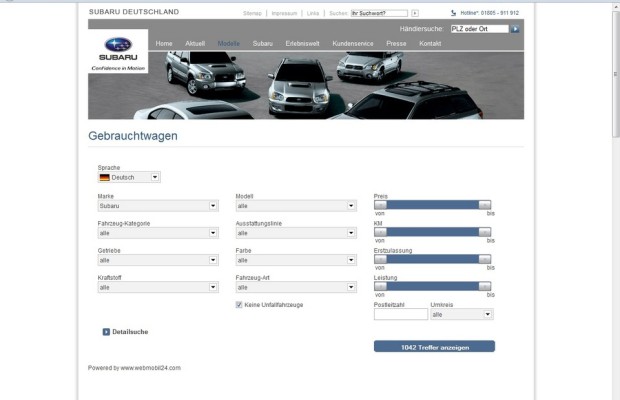Click the www.webmobil24.com link
Viewport: 620px width, 400px height.
click(x=150, y=368)
